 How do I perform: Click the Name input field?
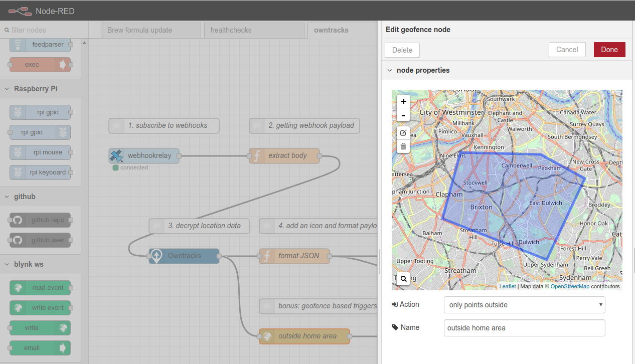tap(524, 328)
